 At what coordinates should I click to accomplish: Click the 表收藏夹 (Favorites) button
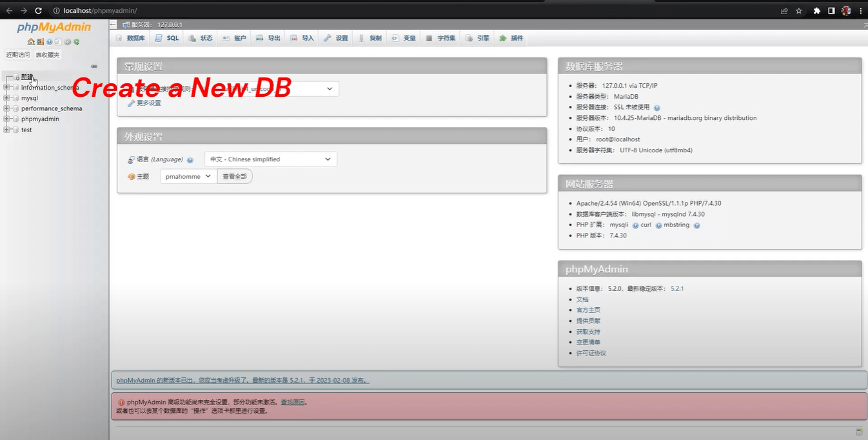click(48, 55)
